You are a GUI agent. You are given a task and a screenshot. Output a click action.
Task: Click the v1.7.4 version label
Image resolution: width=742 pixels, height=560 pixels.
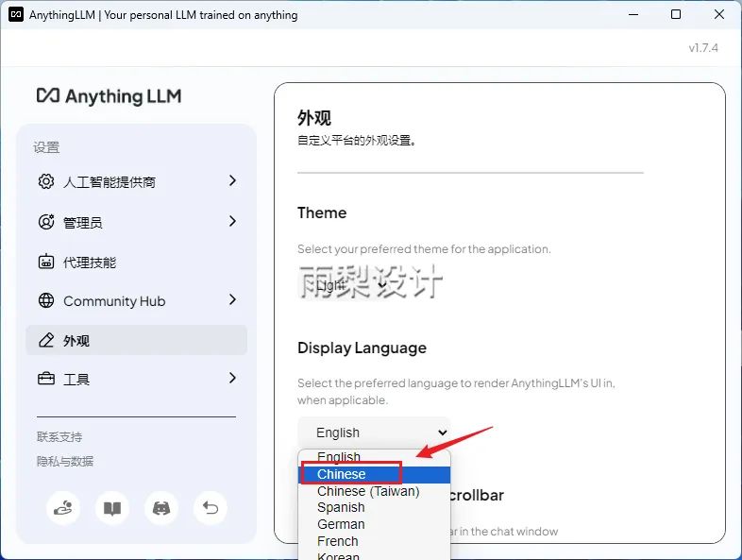(x=703, y=48)
